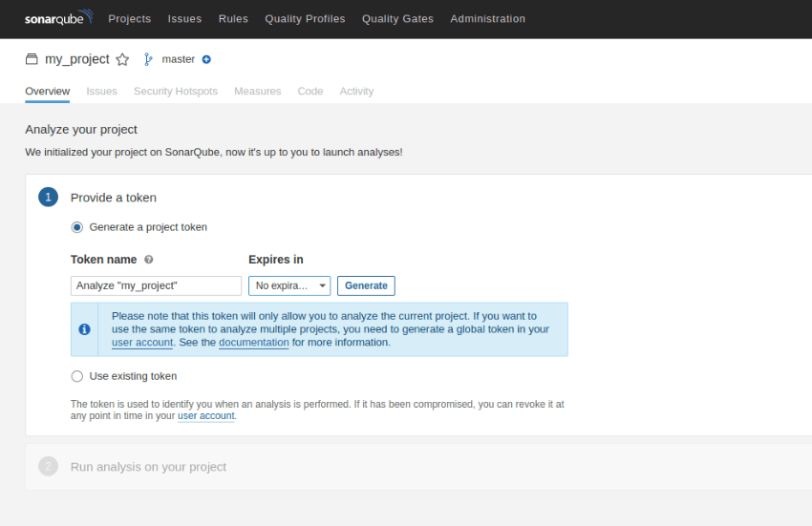This screenshot has width=812, height=526.
Task: Favorite my_project with the star icon
Action: tap(122, 59)
